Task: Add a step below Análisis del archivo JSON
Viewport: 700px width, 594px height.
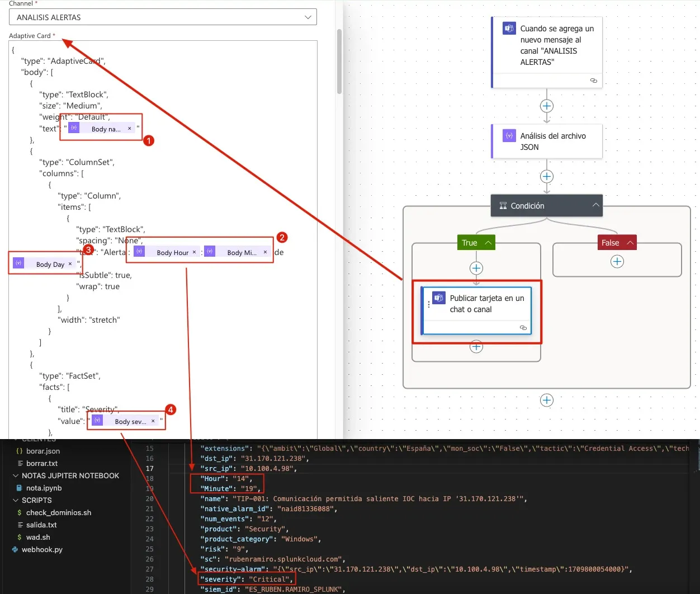Action: (x=547, y=176)
